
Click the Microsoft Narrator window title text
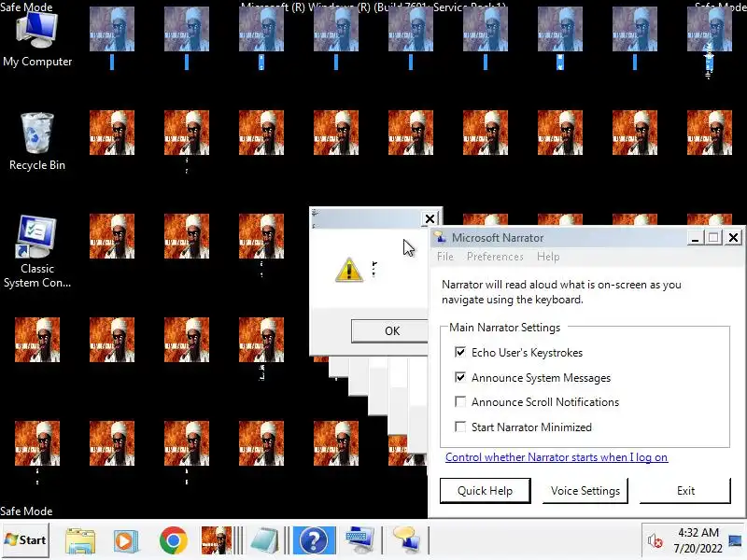coord(498,238)
